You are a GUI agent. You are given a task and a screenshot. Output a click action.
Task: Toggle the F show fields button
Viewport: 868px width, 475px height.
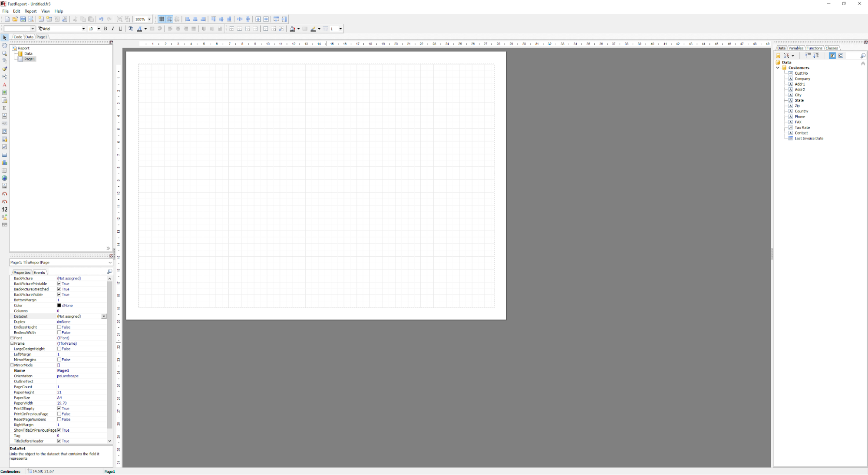[x=832, y=56]
